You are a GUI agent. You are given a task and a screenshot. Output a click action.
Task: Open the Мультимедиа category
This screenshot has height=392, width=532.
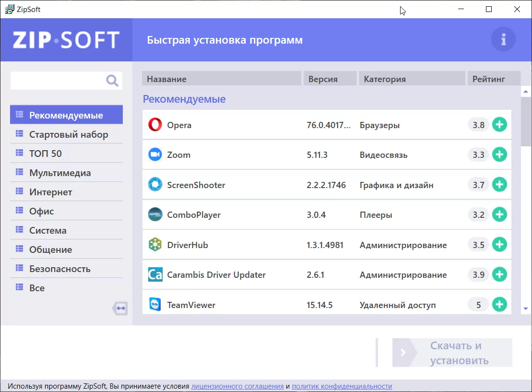tap(67, 173)
